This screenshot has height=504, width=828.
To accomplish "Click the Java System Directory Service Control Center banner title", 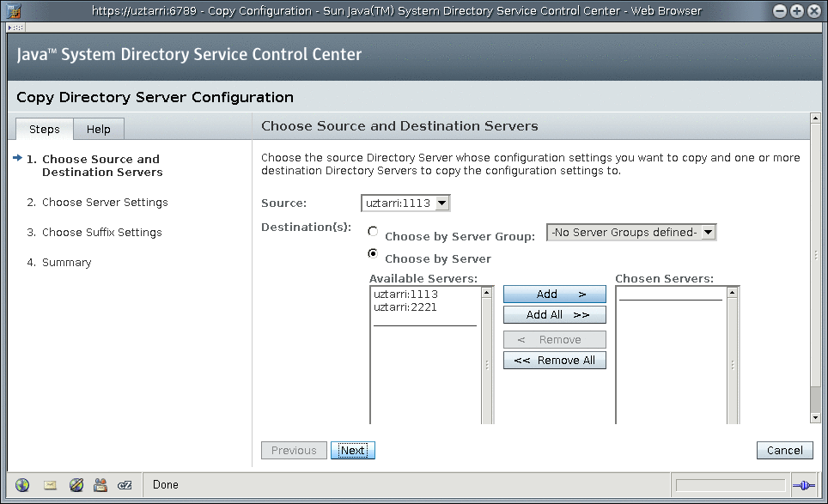I will 189,54.
